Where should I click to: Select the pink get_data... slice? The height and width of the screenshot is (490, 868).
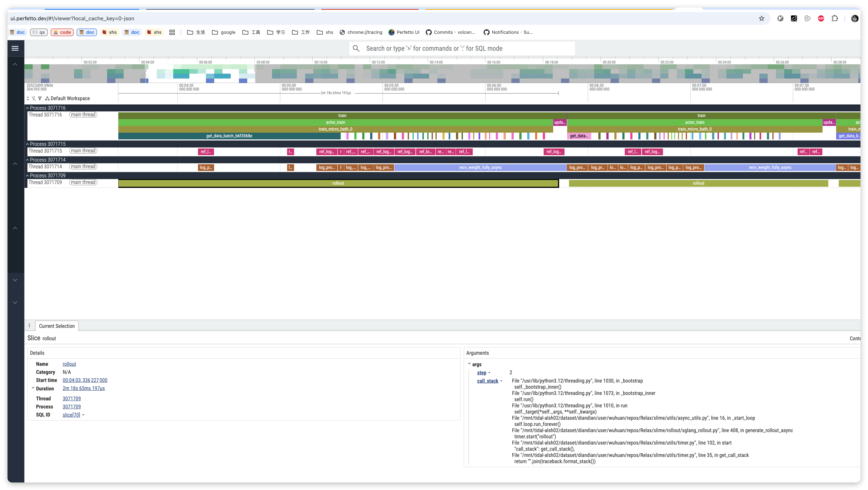[579, 136]
